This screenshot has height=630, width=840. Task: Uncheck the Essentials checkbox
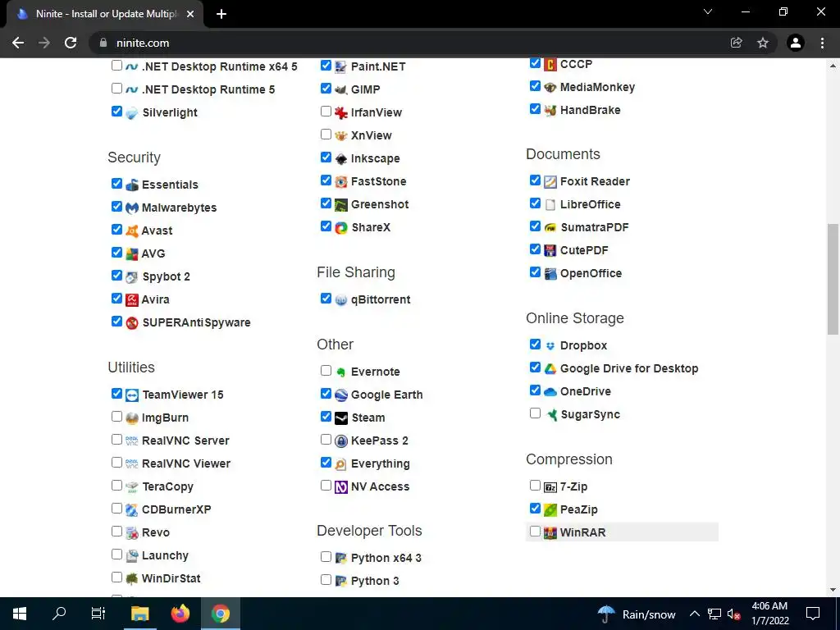116,184
